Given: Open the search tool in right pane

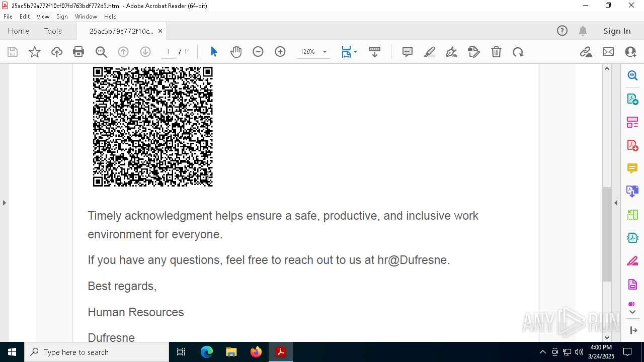Looking at the screenshot, I should (632, 75).
